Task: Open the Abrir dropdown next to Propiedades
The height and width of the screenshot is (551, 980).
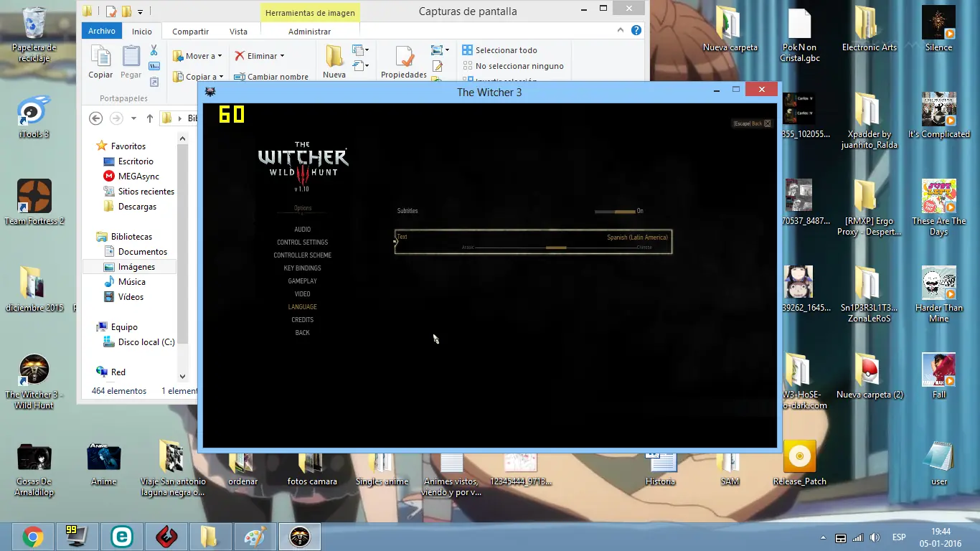Action: pyautogui.click(x=440, y=50)
